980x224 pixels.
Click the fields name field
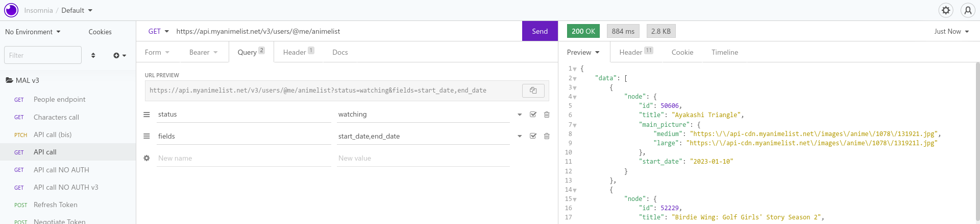tap(244, 136)
